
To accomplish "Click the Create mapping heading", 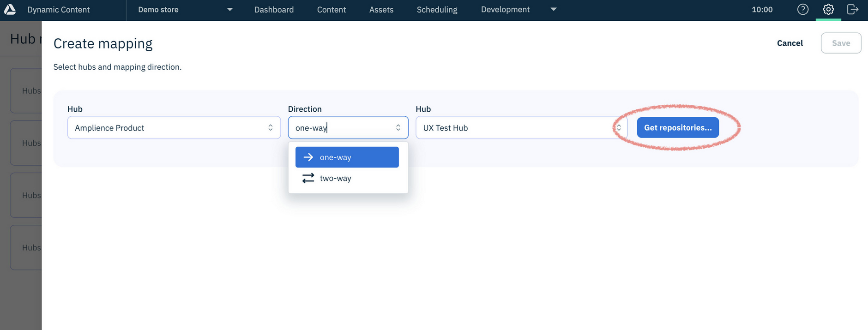I will 103,43.
